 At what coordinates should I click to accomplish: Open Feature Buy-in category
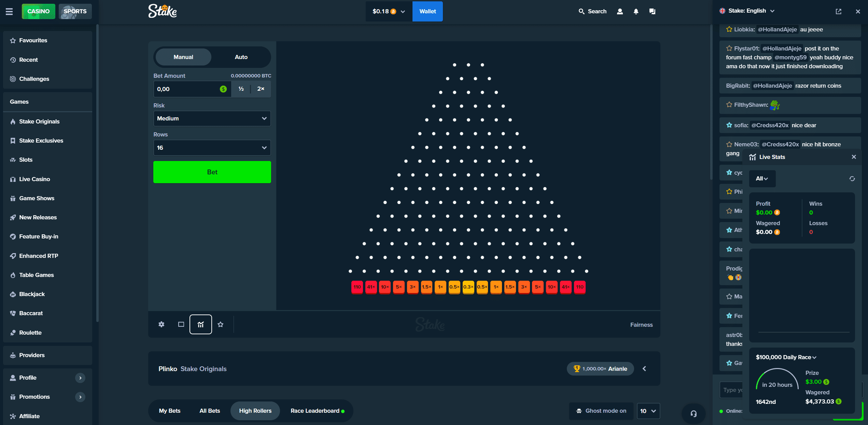pos(47,236)
